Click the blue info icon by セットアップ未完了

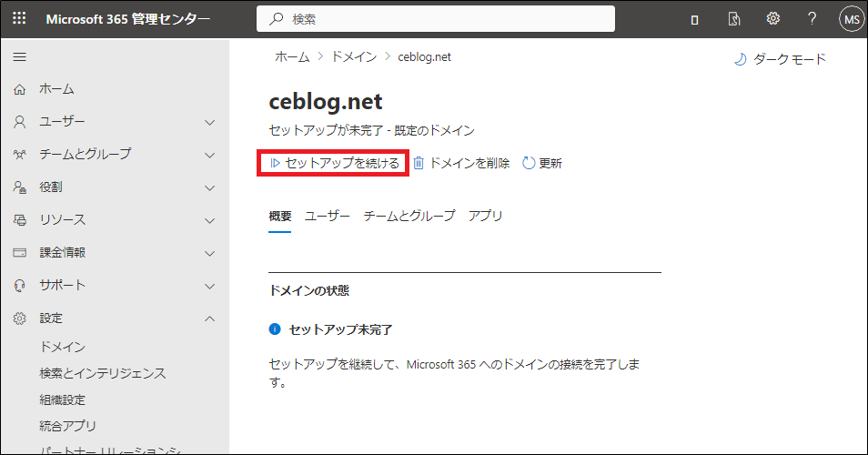click(275, 329)
